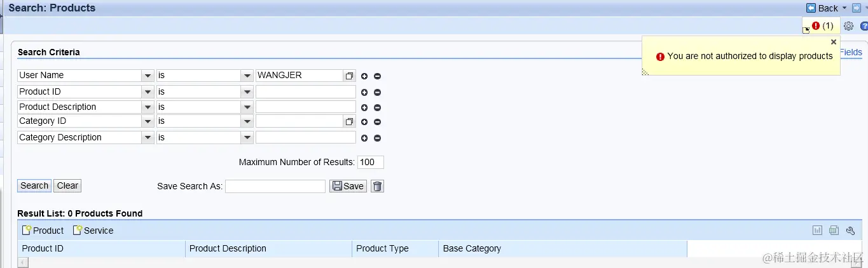Open value help for User Name field
The width and height of the screenshot is (868, 268).
pos(349,76)
